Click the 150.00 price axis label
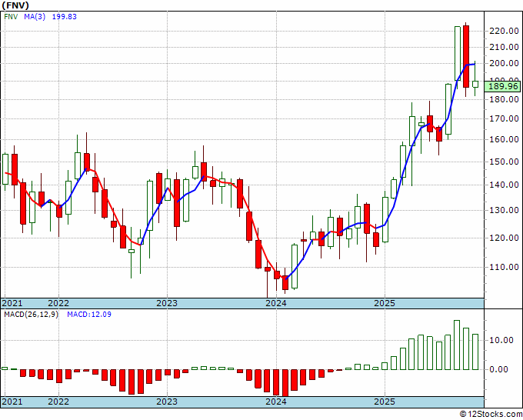 504,162
